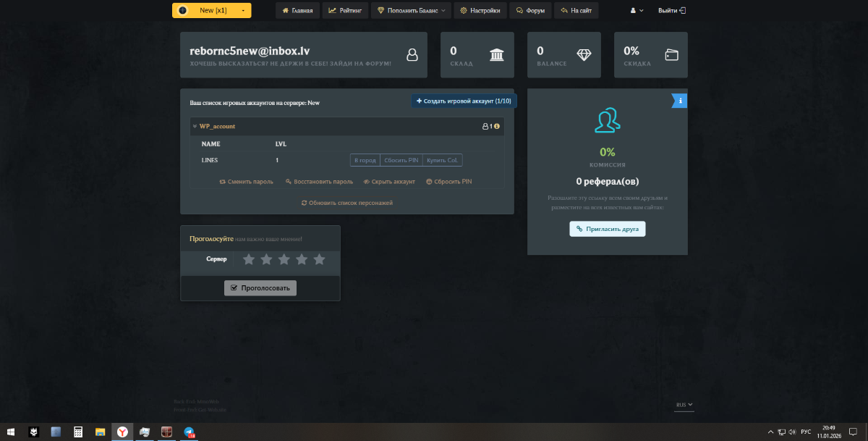This screenshot has height=441, width=868.
Task: Select the first rating star
Action: (249, 259)
